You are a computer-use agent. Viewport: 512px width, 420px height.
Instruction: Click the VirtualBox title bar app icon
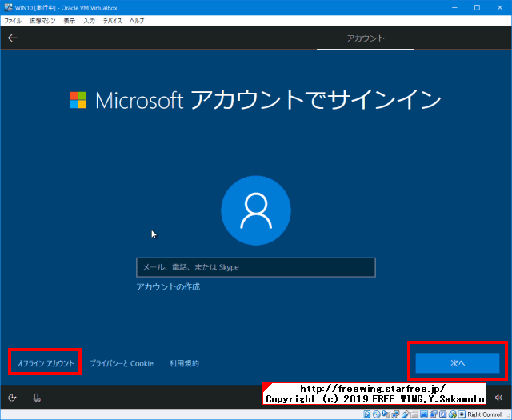coord(8,7)
